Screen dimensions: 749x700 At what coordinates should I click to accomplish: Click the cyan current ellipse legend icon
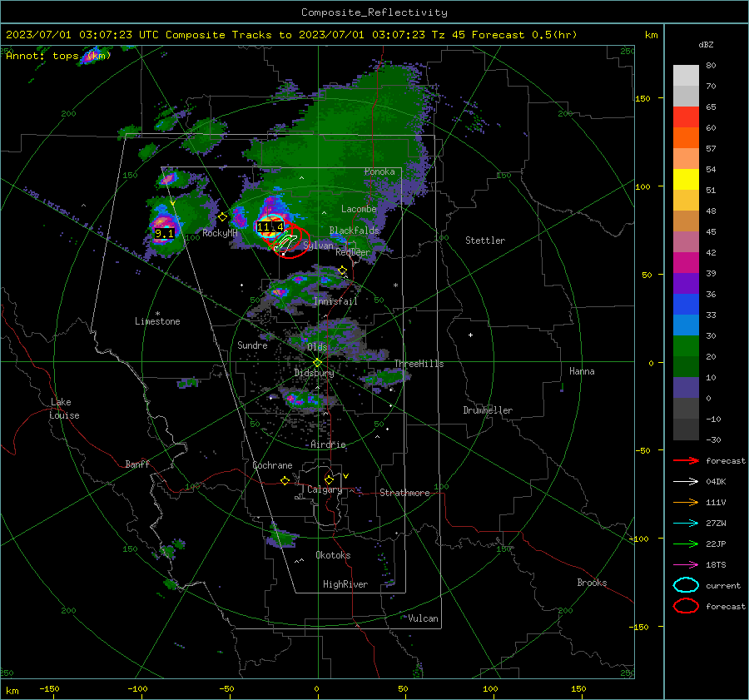click(x=686, y=585)
